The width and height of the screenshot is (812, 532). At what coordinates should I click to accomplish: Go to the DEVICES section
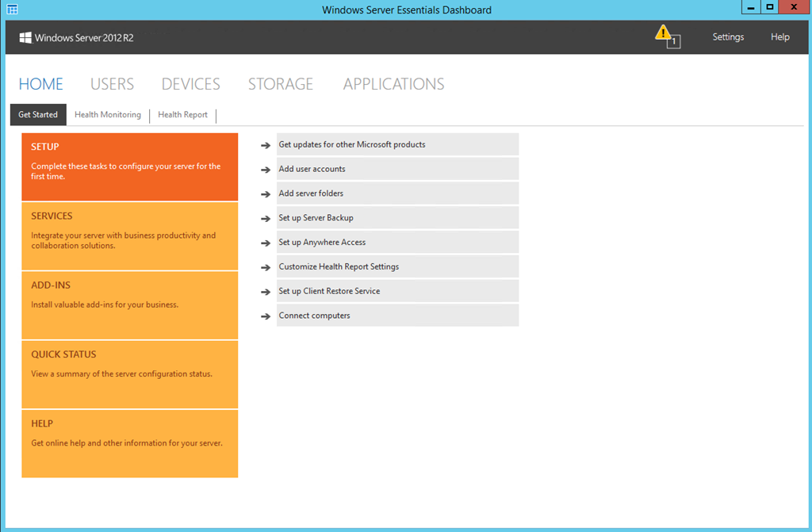click(x=190, y=84)
